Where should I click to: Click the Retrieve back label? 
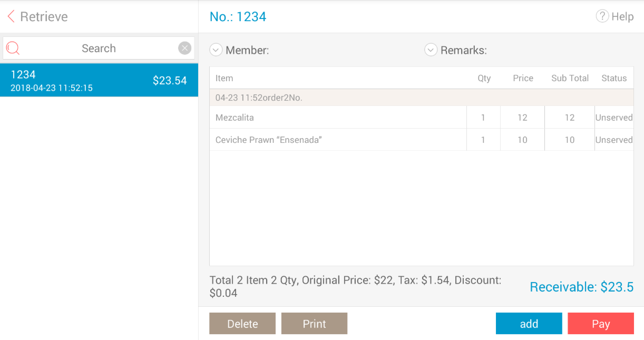pos(44,16)
